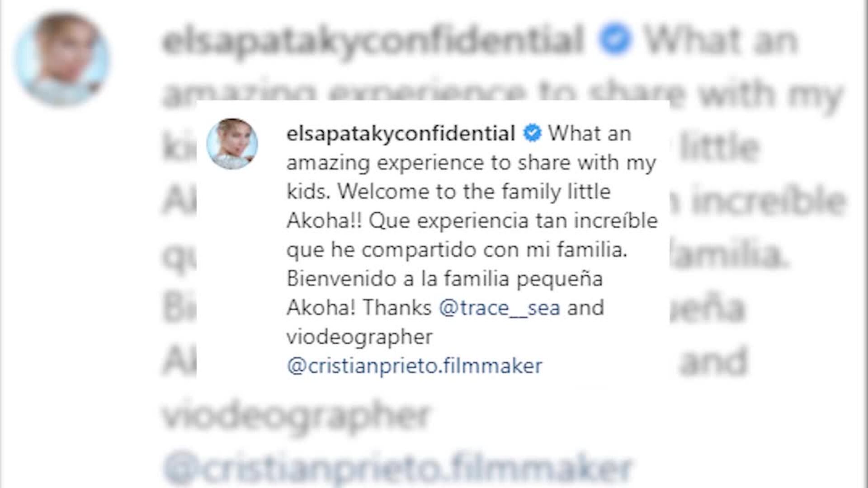Open the @trace__sea mention
Screen dimensions: 868x488
point(500,308)
